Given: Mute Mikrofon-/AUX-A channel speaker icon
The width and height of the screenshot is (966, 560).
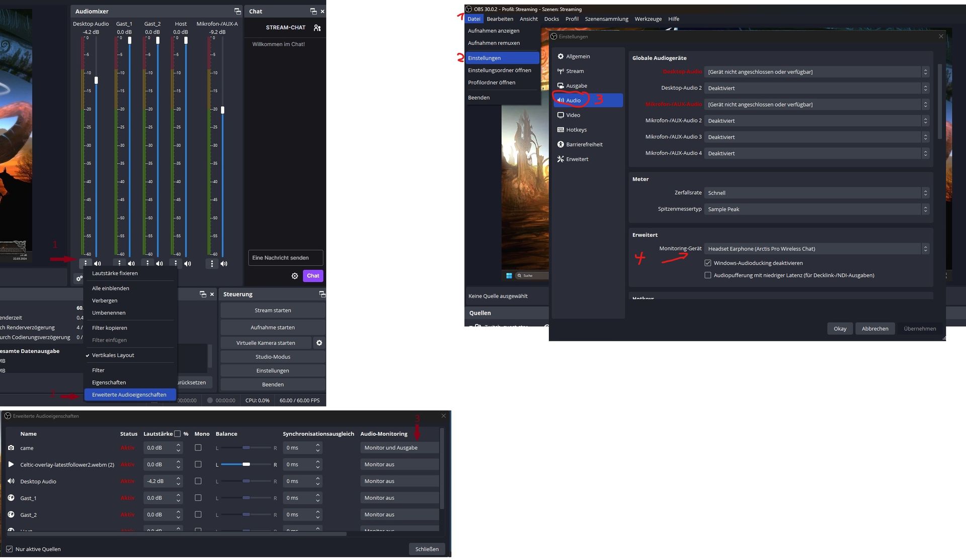Looking at the screenshot, I should click(224, 264).
